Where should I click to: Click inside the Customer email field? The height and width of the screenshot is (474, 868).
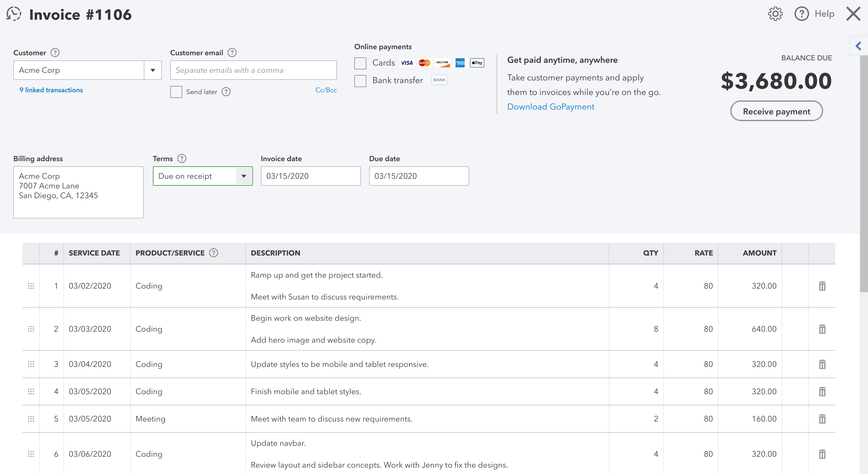coord(253,70)
